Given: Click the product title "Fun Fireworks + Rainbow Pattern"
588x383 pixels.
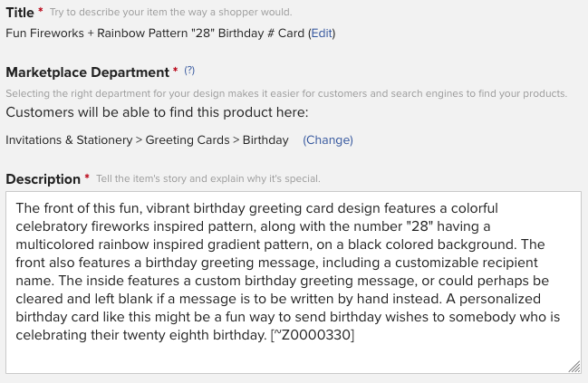Looking at the screenshot, I should click(x=98, y=33).
